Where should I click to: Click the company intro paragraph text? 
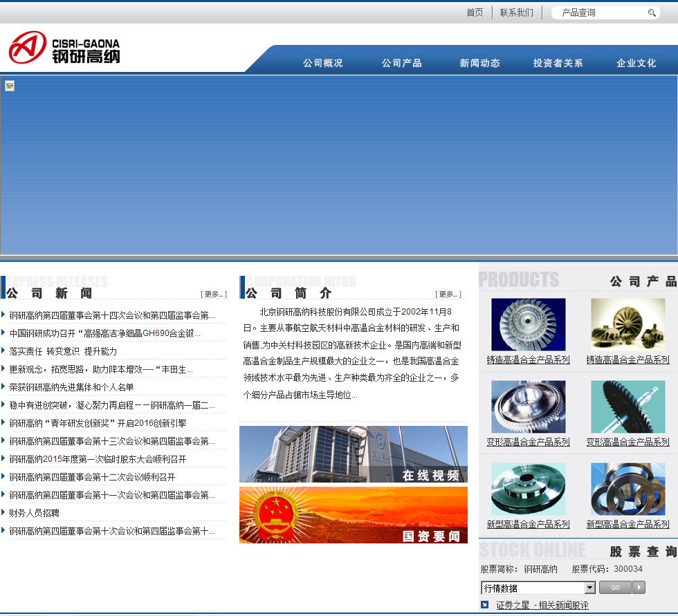(x=352, y=353)
